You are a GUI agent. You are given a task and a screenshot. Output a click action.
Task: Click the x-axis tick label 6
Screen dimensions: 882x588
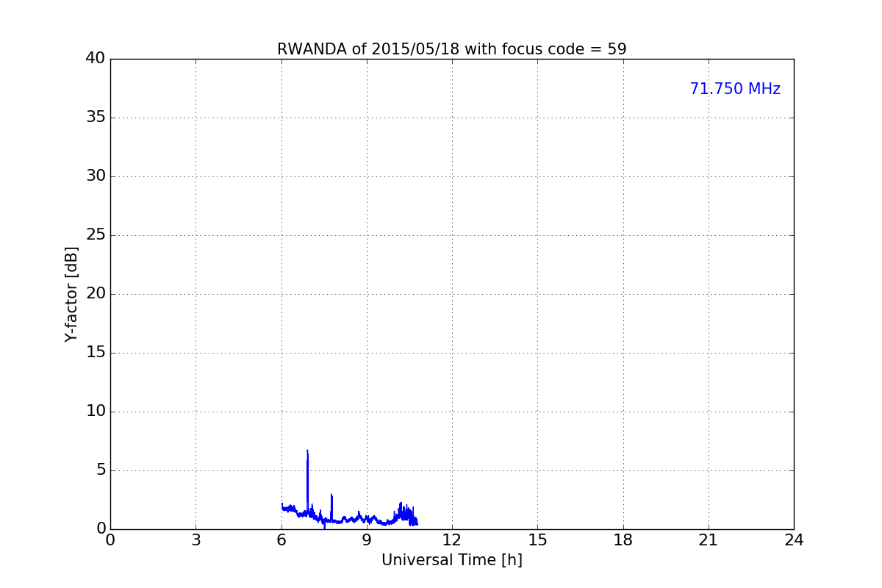(282, 539)
